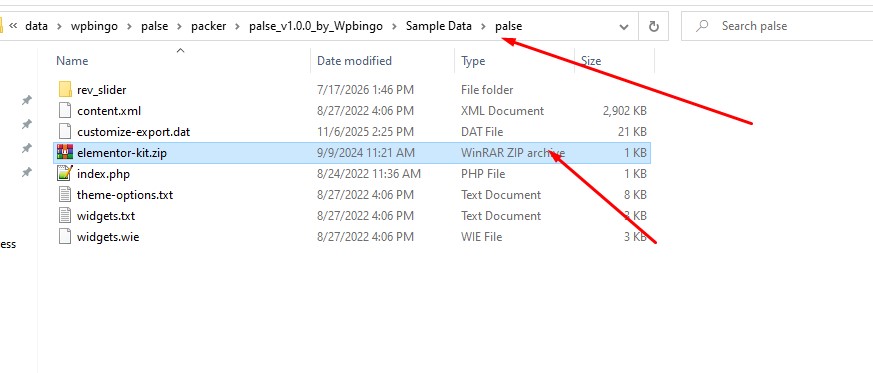Select the index.php notepad icon
873x373 pixels.
(x=65, y=174)
